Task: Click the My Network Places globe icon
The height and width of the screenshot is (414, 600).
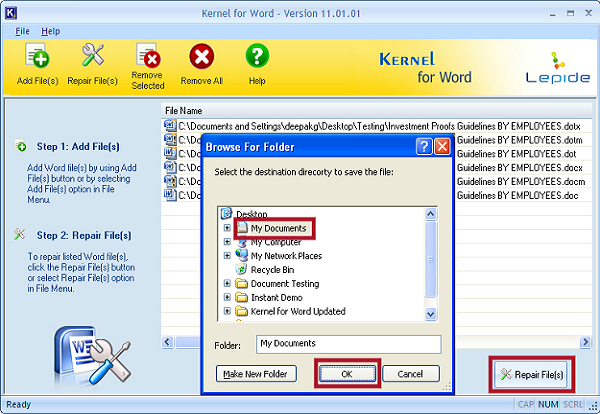Action: click(x=241, y=255)
